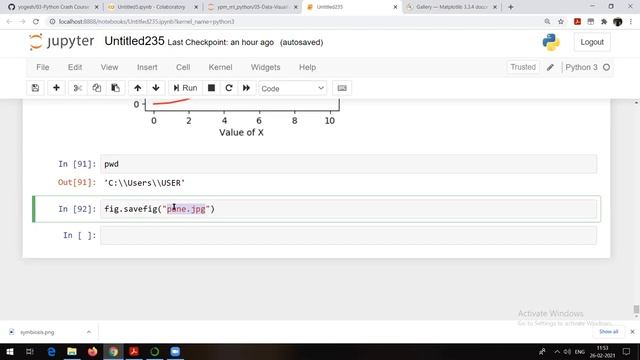Expand symbiosis.png download options chevron
This screenshot has width=640, height=360.
click(x=89, y=332)
